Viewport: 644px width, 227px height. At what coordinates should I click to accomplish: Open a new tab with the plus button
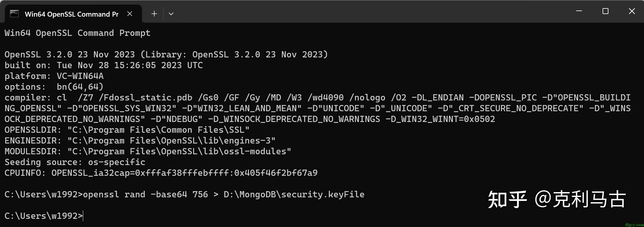pos(154,14)
